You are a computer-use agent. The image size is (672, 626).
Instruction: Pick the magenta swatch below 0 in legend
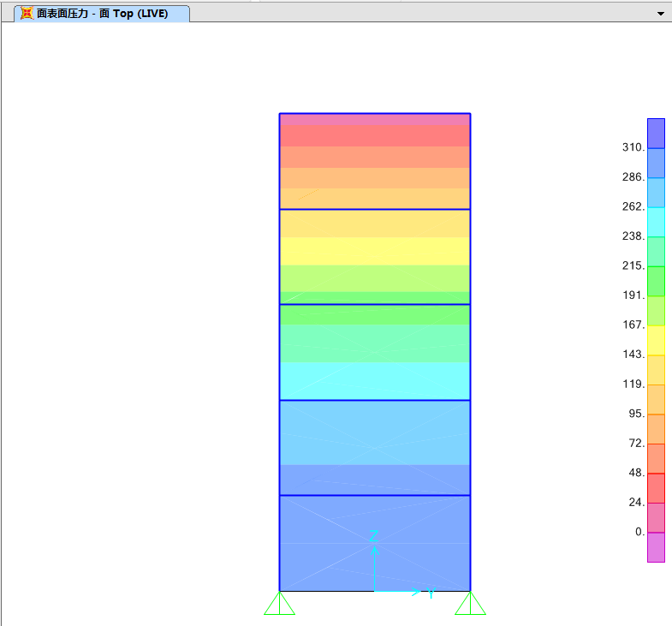(656, 547)
